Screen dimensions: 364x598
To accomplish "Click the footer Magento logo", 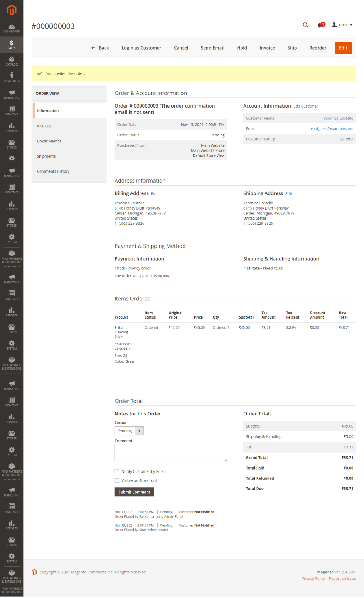I will tap(34, 572).
